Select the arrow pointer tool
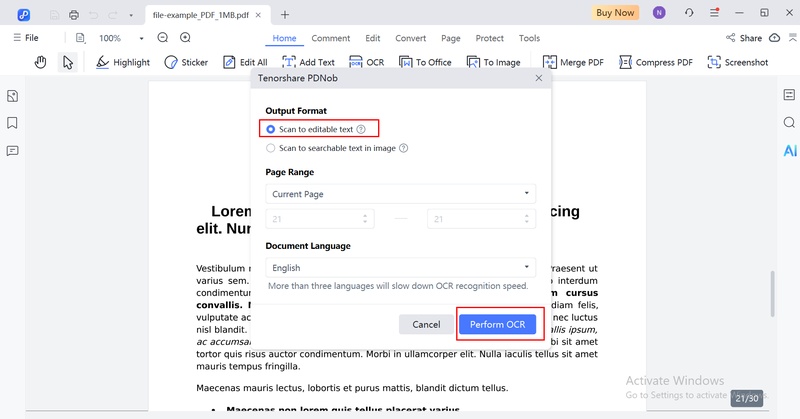The image size is (800, 419). 67,62
